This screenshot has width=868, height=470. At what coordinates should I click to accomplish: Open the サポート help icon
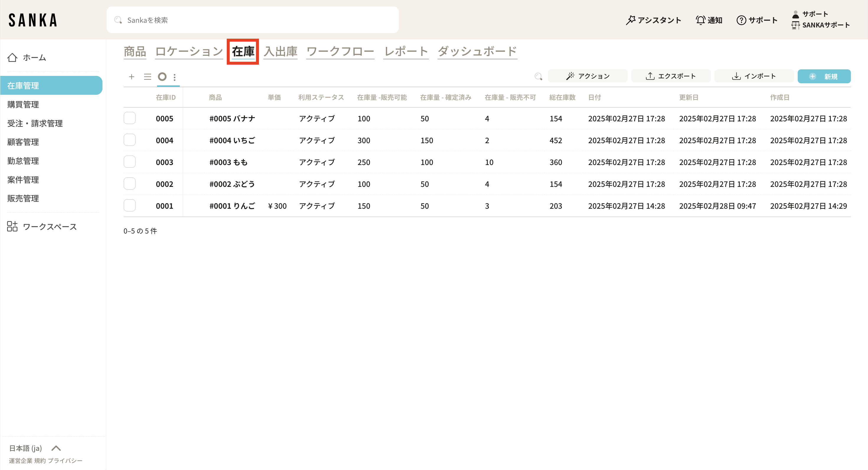[x=741, y=20]
